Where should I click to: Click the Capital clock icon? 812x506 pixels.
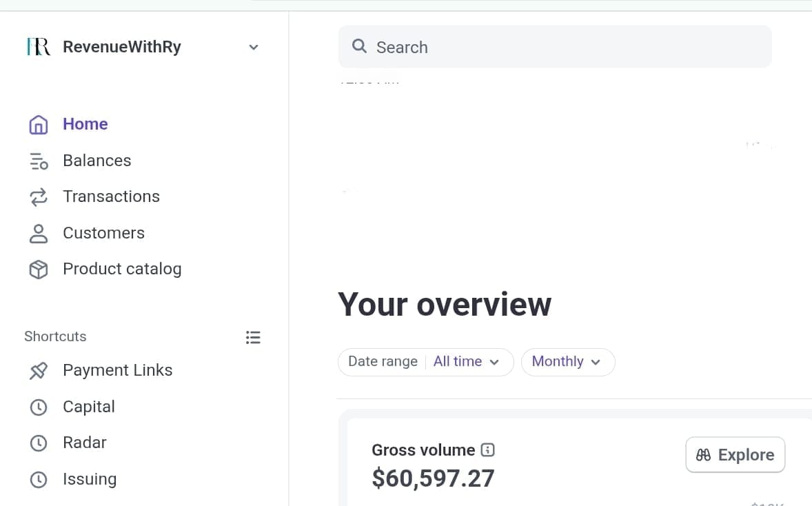[39, 407]
